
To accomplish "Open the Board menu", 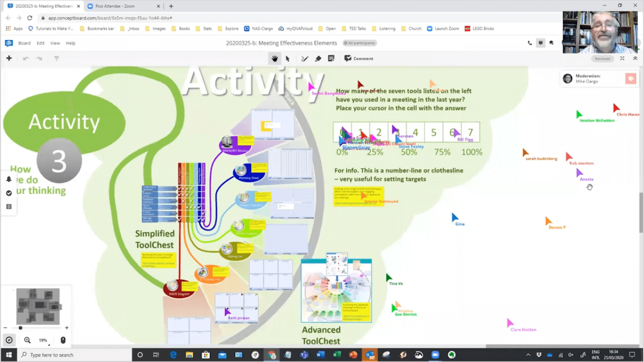I will click(x=25, y=43).
